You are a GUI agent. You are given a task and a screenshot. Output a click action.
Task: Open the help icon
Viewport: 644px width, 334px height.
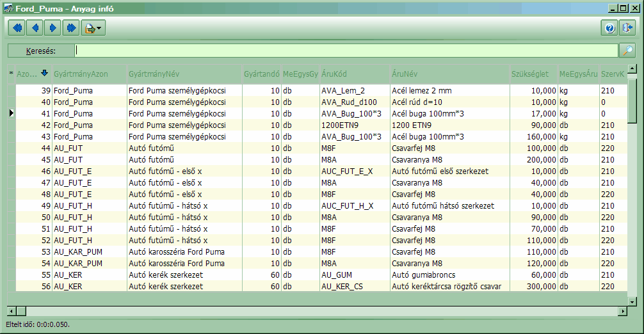click(610, 28)
